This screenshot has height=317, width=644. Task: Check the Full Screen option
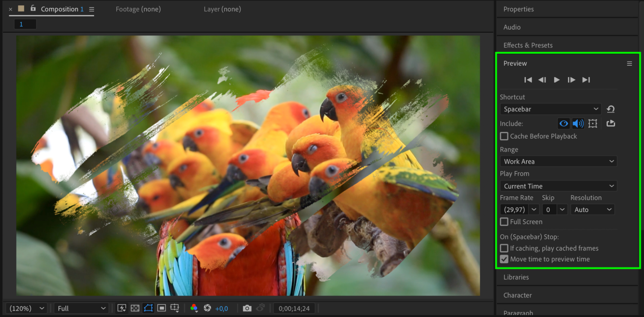point(504,222)
